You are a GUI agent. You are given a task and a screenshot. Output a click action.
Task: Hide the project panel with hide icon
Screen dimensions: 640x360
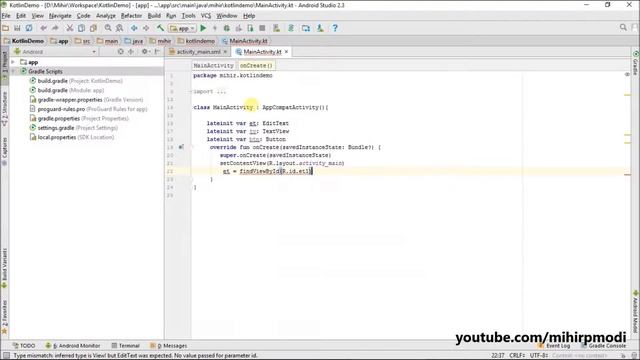157,52
